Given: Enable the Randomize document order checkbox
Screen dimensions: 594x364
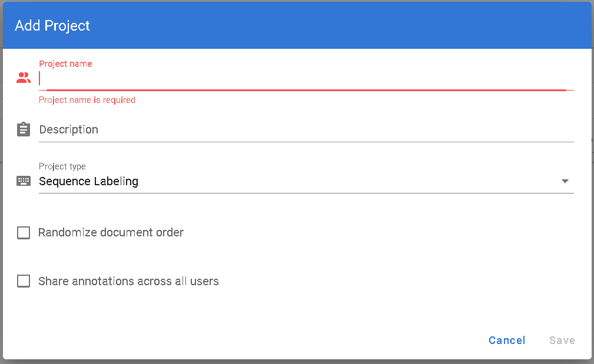Looking at the screenshot, I should (24, 233).
